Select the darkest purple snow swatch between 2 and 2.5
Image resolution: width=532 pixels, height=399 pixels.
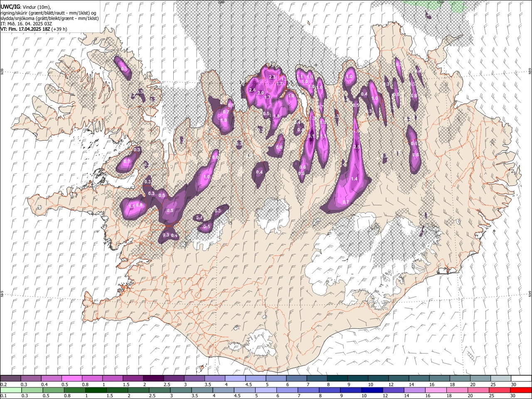(x=153, y=378)
